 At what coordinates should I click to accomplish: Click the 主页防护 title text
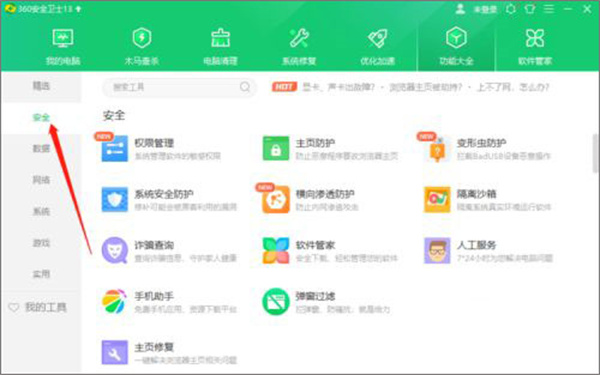pyautogui.click(x=315, y=143)
